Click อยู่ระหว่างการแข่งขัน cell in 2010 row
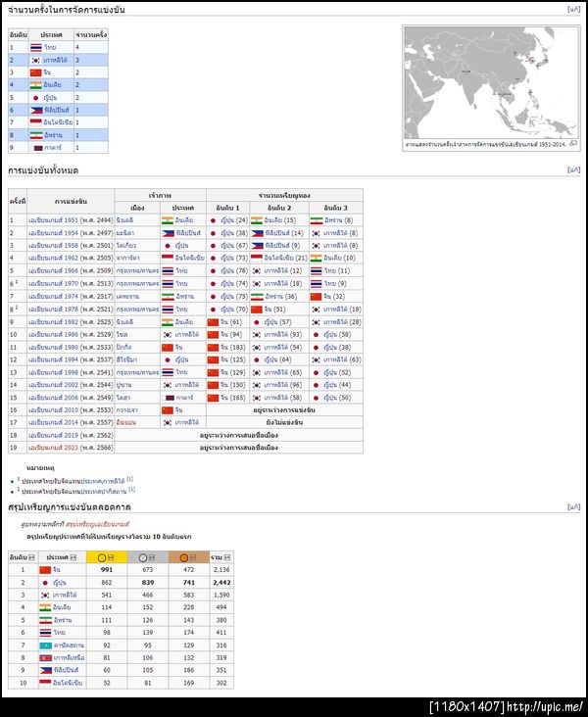The height and width of the screenshot is (717, 588). pyautogui.click(x=284, y=410)
